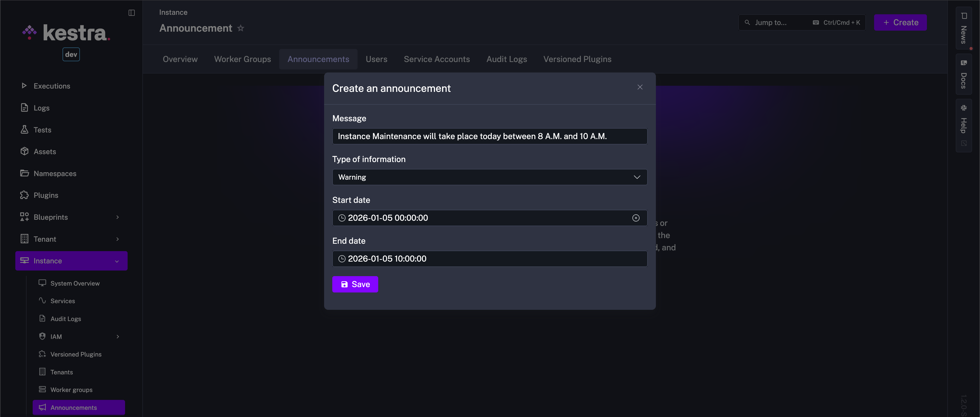Image resolution: width=980 pixels, height=417 pixels.
Task: Clear the start date with the circle-x icon
Action: pyautogui.click(x=635, y=218)
